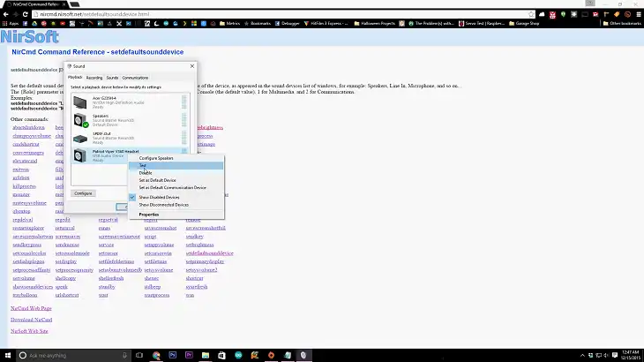Open the Chrome menu hamburger icon

click(638, 14)
